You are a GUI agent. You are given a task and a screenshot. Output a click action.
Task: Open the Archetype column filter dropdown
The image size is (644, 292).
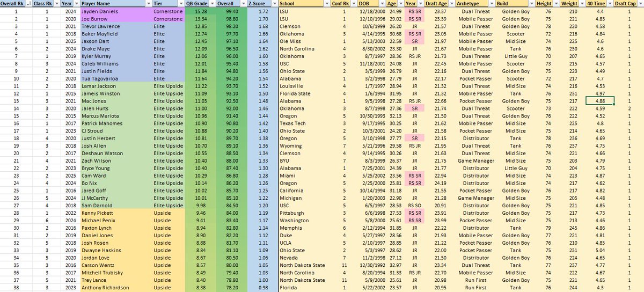point(493,3)
